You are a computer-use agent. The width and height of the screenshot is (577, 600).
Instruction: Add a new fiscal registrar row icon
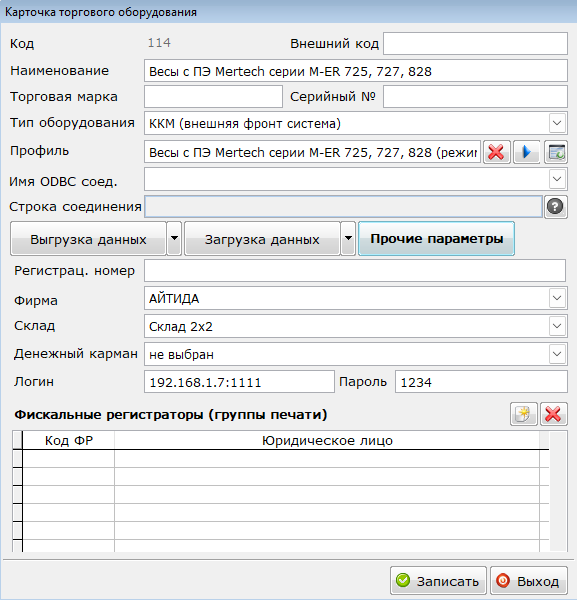(523, 414)
